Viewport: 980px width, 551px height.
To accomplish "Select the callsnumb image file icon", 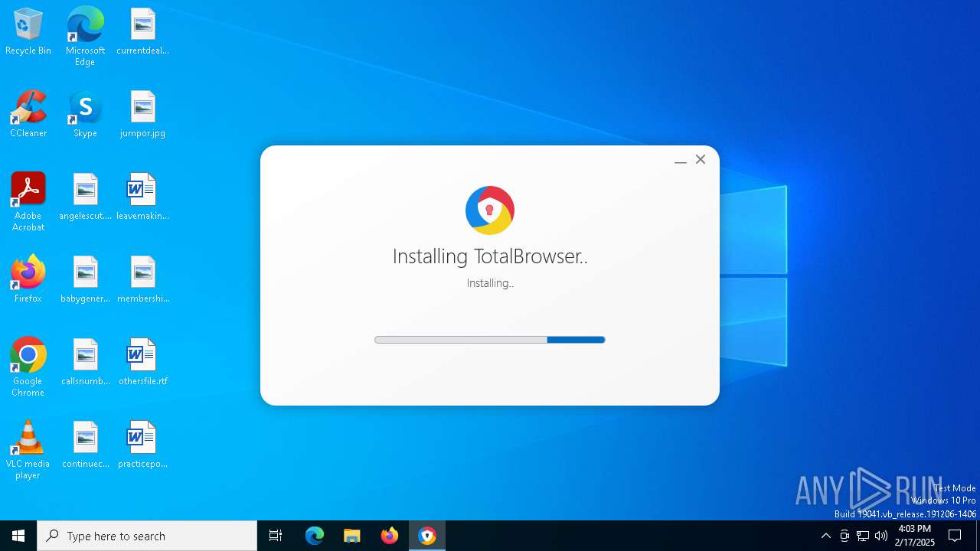I will pos(85,362).
